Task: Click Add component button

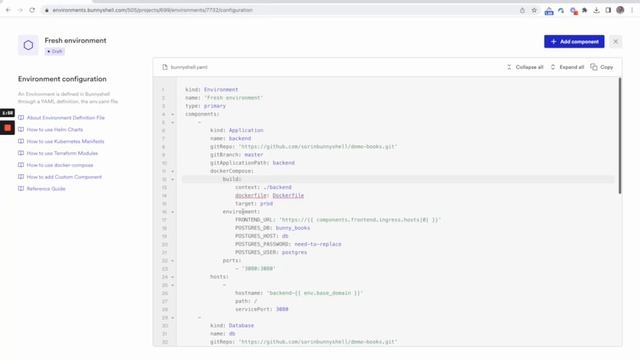Action: pos(574,42)
